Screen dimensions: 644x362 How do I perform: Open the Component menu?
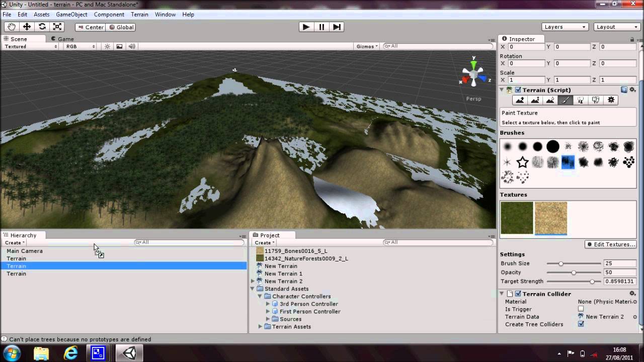109,15
